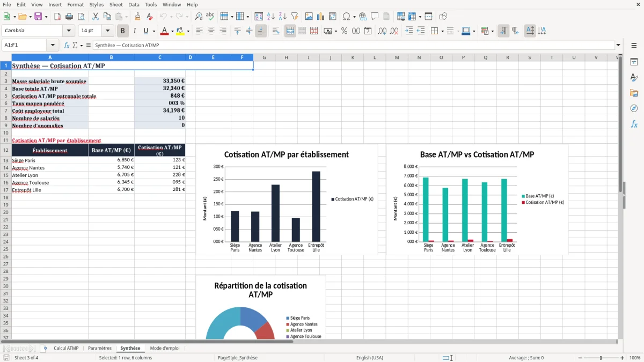Open the Data menu
Viewport: 644px width, 362px height.
(134, 4)
